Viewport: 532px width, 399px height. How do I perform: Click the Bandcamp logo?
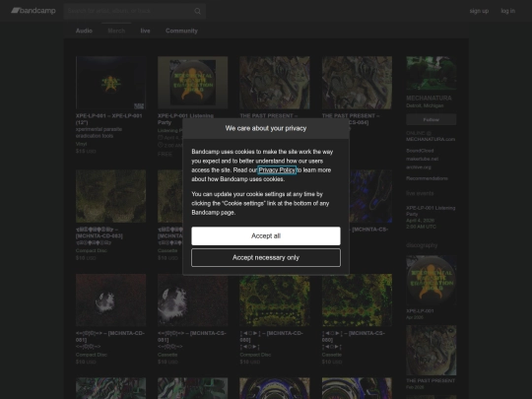point(33,11)
